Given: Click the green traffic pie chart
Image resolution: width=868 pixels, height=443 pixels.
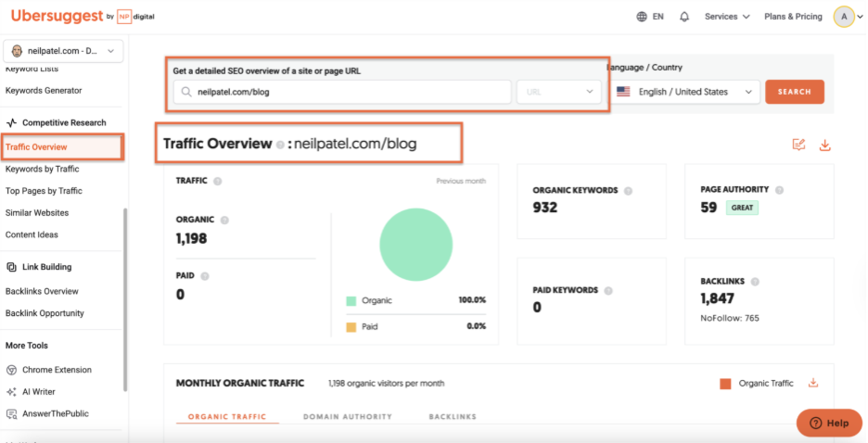Looking at the screenshot, I should click(415, 245).
